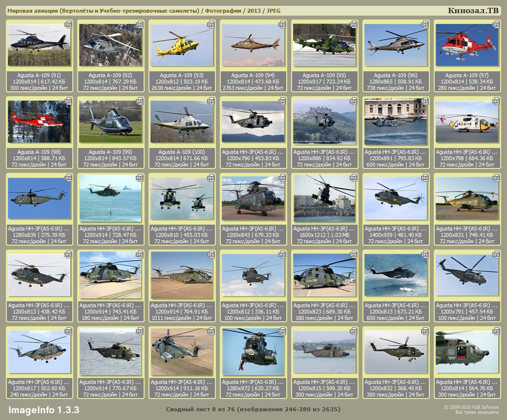Select the 1280x972 HH-3F photo, 620.27 КБ

[x=253, y=352]
